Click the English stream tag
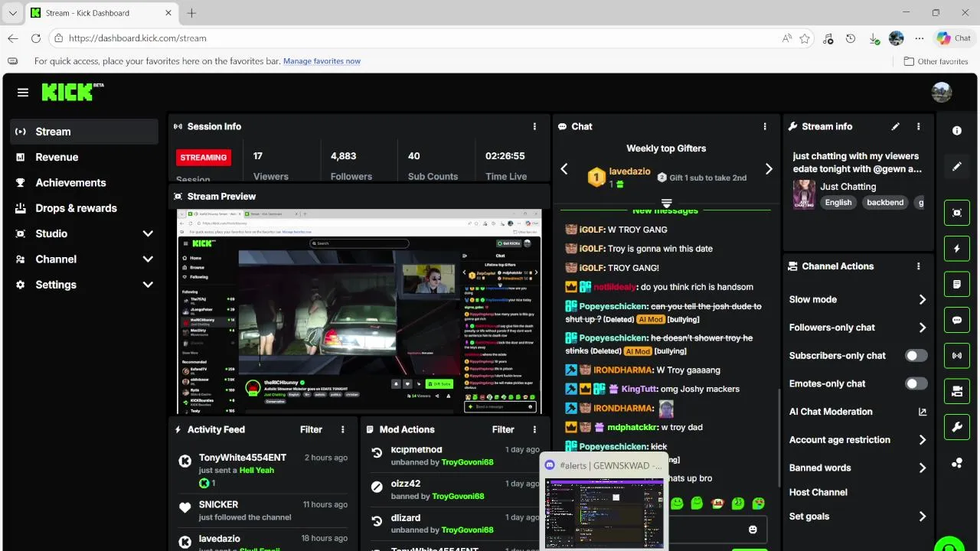The width and height of the screenshot is (980, 551). point(838,203)
